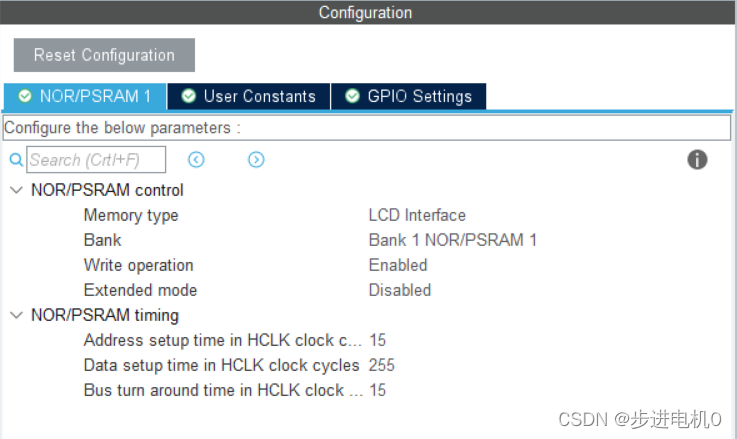
Task: Change the Bank 1 NOR/PSRAM 1 value
Action: [x=453, y=240]
